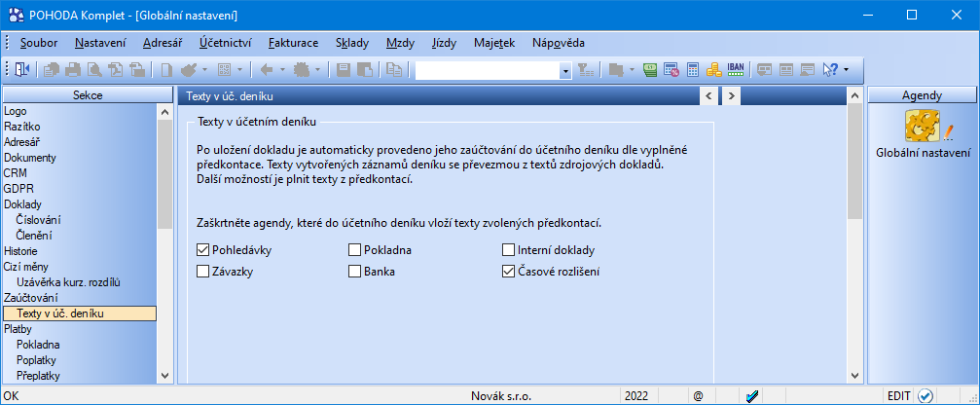The width and height of the screenshot is (980, 405).
Task: Click the grayed floppy save icon
Action: [x=344, y=70]
